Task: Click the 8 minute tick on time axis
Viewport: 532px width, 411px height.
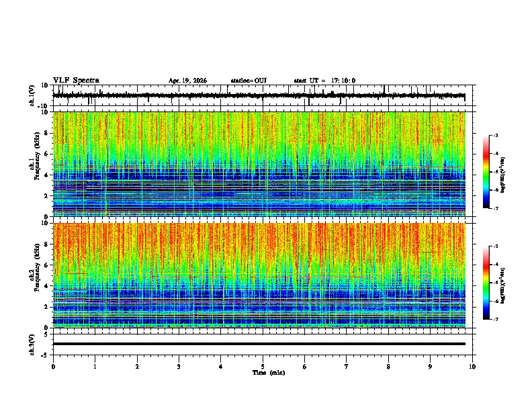Action: [x=388, y=366]
